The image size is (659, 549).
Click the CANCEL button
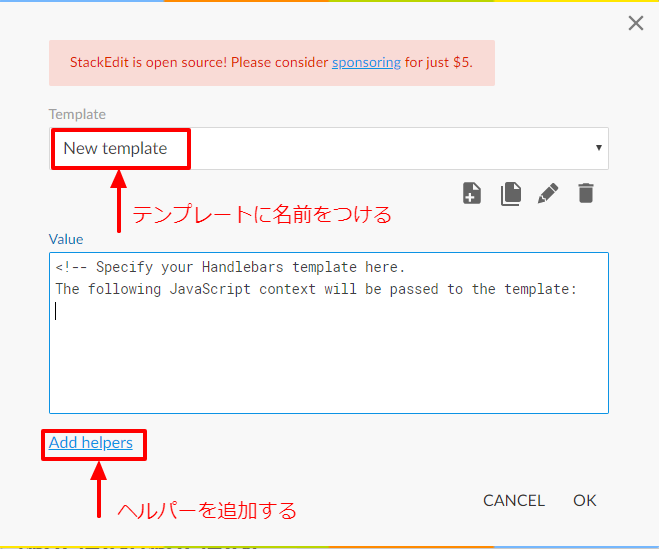click(514, 500)
